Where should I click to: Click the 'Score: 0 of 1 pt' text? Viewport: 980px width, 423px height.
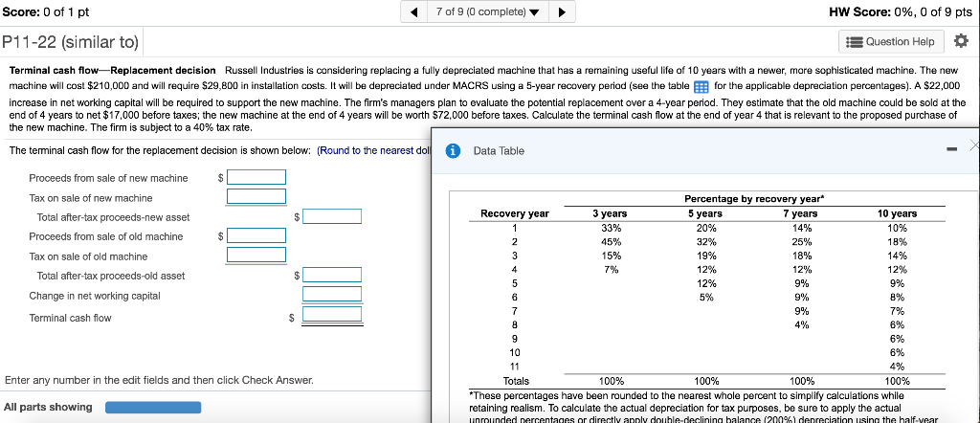click(x=46, y=11)
